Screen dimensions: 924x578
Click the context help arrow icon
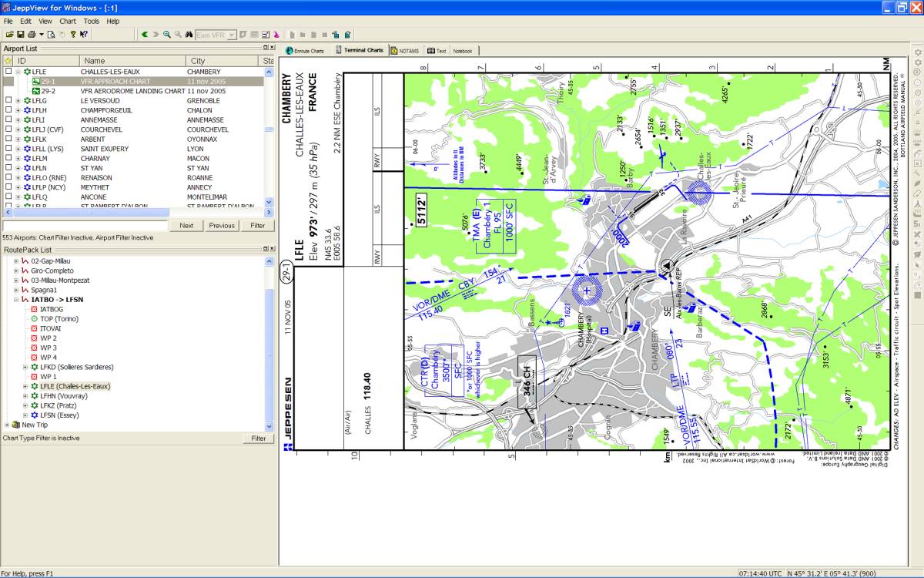[x=83, y=35]
